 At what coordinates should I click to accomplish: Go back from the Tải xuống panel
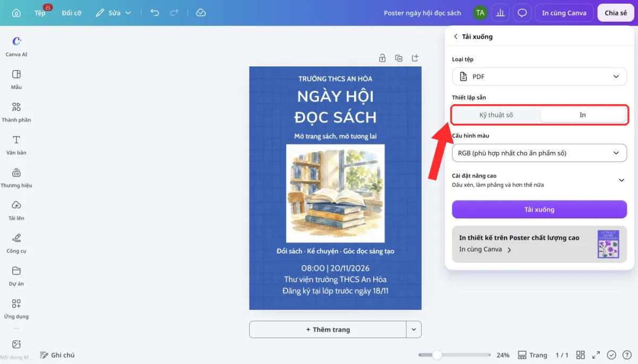pos(455,37)
